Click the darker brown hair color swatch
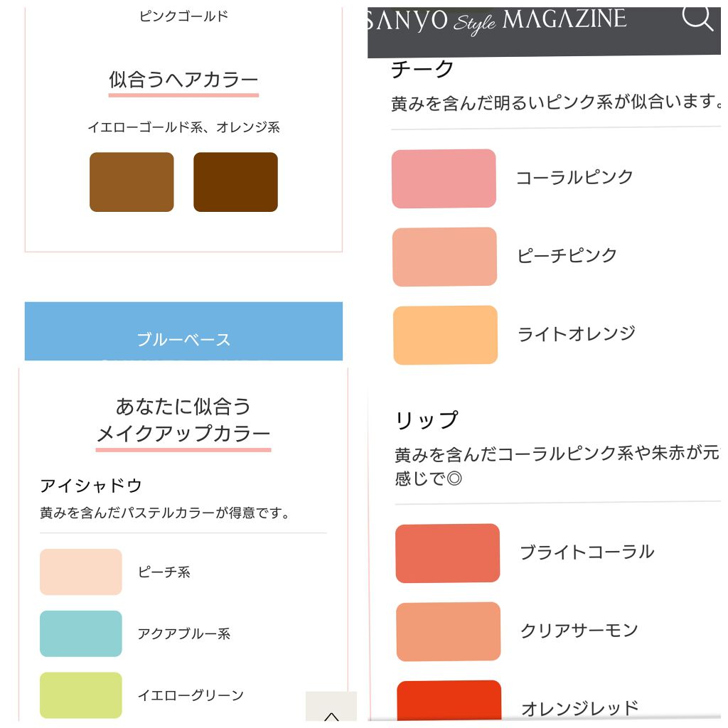Screen dimensions: 728x728 point(235,181)
